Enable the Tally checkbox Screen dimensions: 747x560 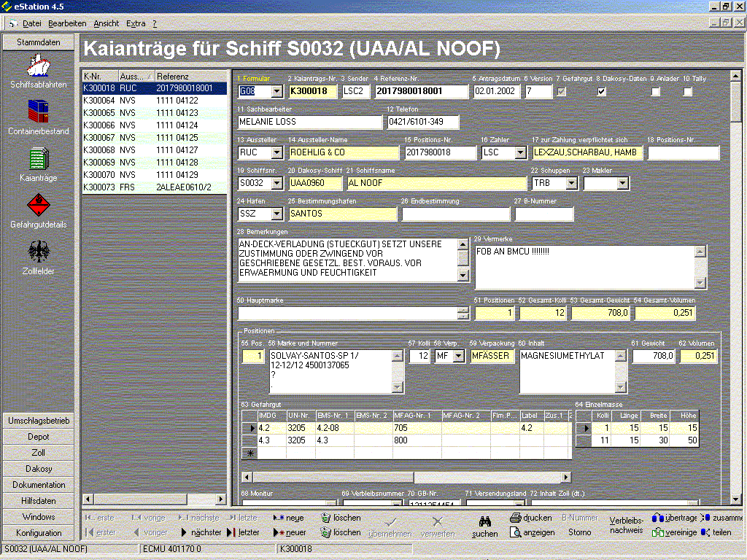(687, 91)
